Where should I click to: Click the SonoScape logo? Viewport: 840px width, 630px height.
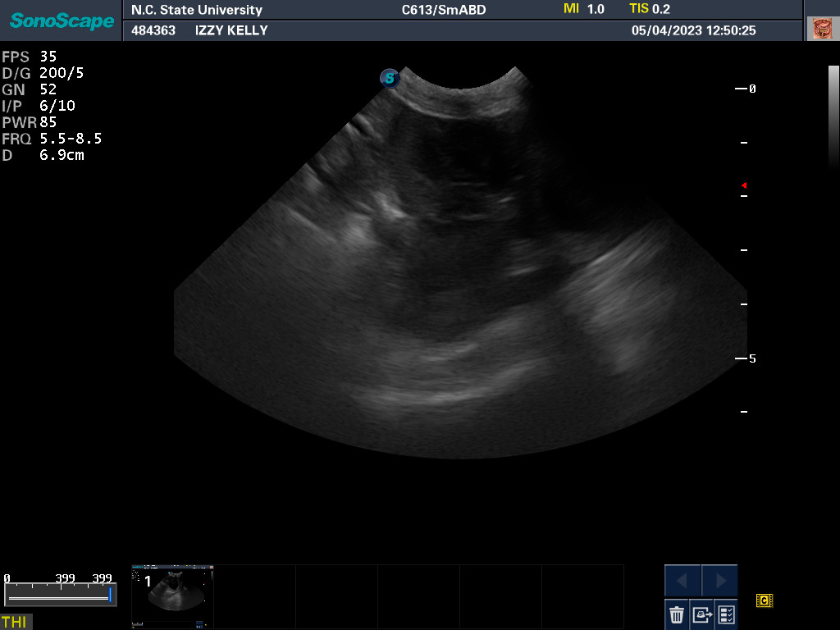[62, 21]
